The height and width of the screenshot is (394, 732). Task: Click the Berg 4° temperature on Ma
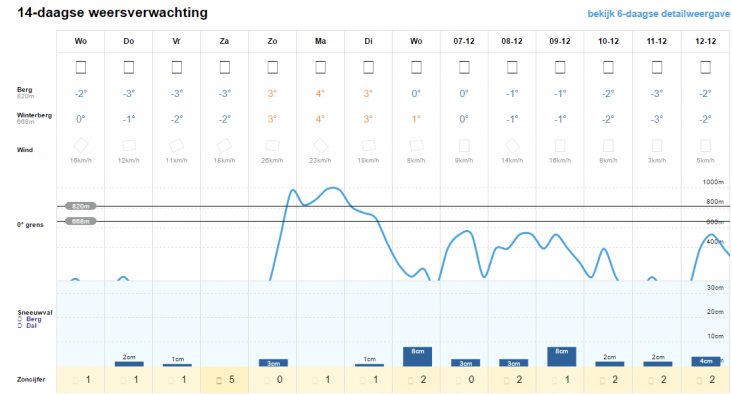pos(320,93)
